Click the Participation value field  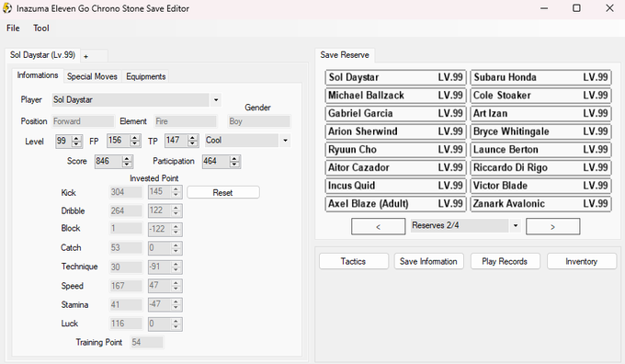click(216, 162)
